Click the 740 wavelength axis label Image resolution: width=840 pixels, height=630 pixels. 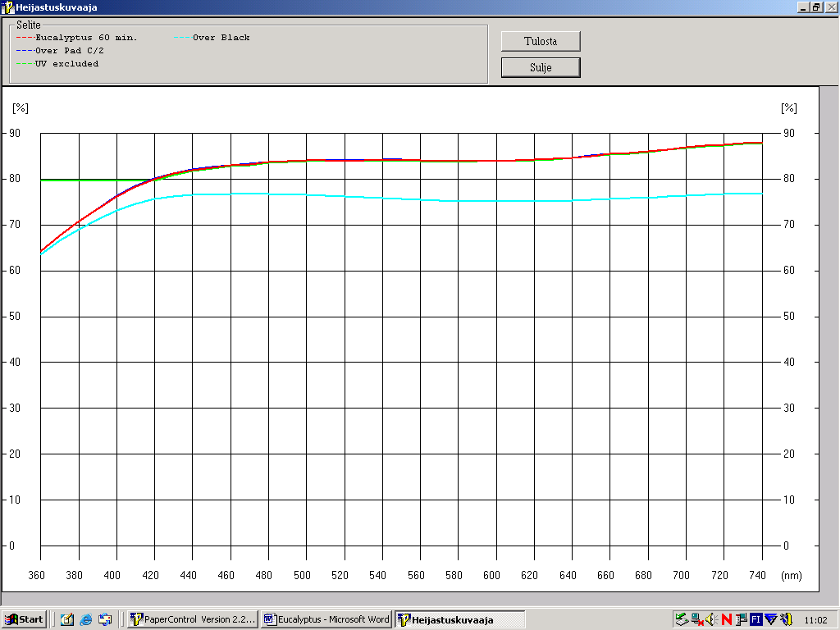(757, 575)
